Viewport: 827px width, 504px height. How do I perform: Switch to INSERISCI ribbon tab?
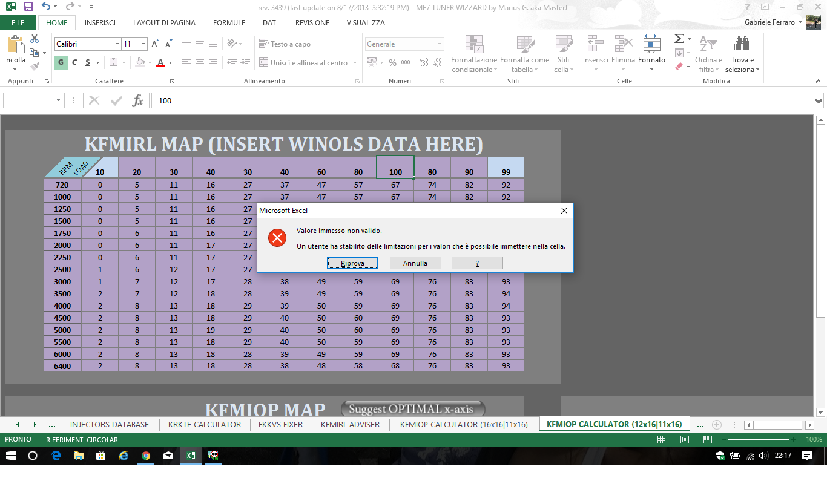tap(100, 23)
